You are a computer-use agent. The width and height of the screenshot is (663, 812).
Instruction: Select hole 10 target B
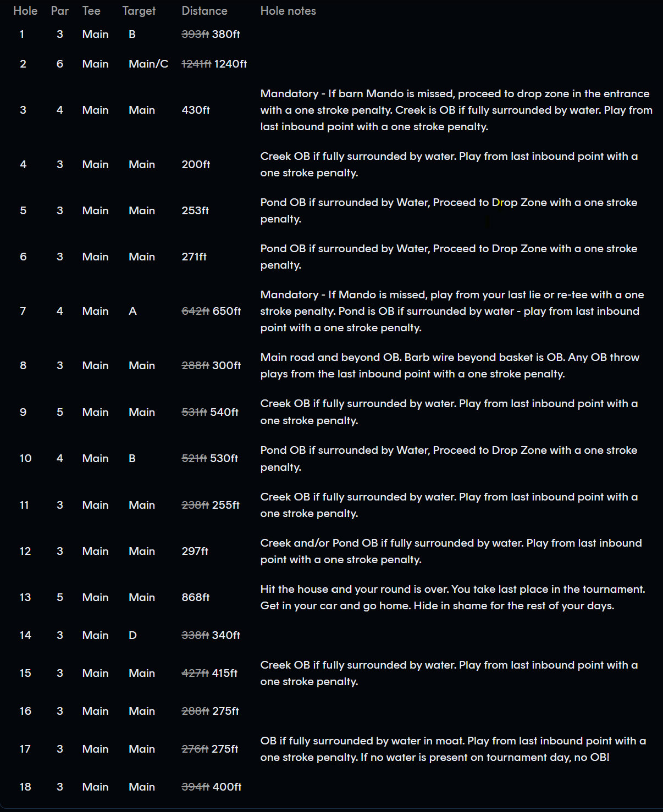coord(132,458)
